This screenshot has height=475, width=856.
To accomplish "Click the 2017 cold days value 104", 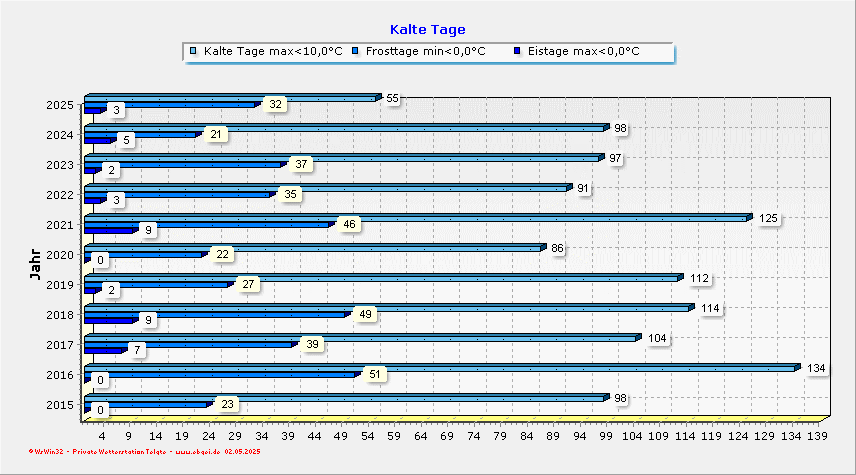I will pos(657,339).
